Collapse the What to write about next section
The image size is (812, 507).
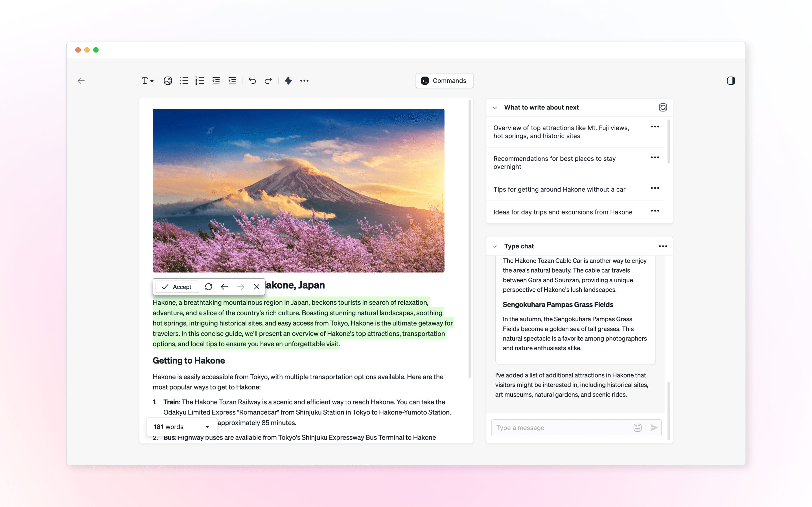click(495, 108)
